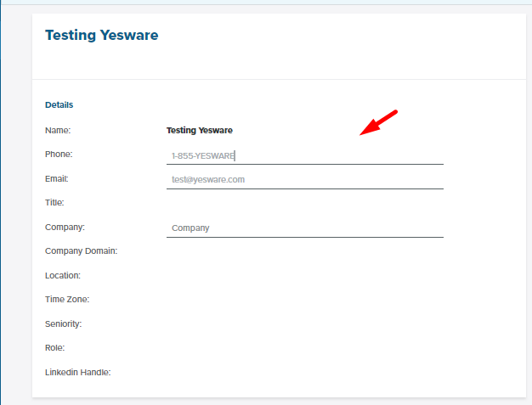Click the 'Company:' label
The width and height of the screenshot is (532, 405).
65,227
